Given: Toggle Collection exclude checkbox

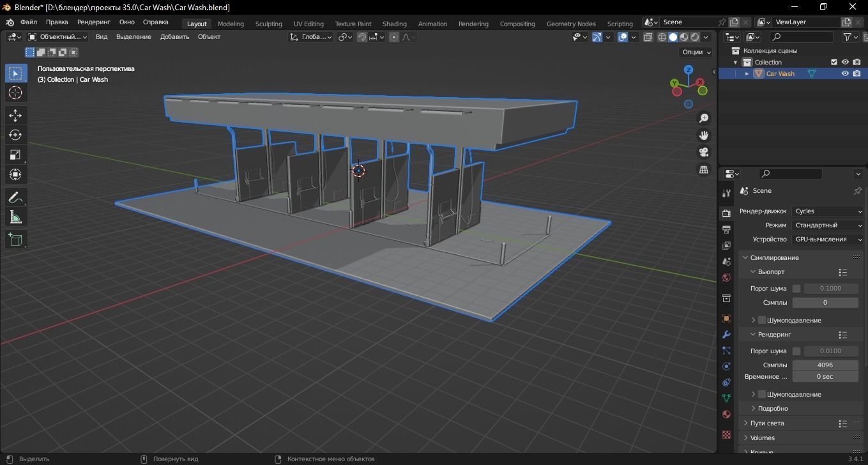Looking at the screenshot, I should (834, 62).
